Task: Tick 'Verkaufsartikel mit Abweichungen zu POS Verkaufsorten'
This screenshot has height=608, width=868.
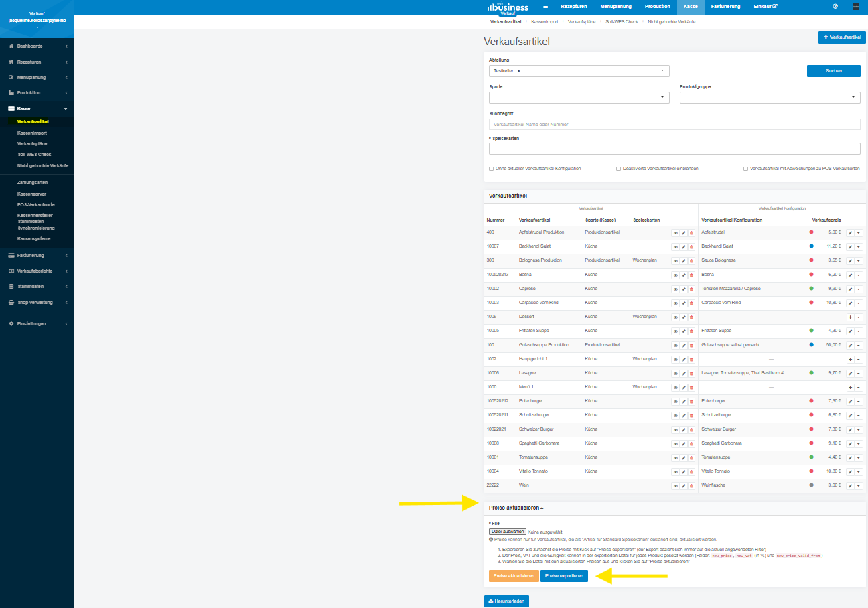Action: [745, 169]
